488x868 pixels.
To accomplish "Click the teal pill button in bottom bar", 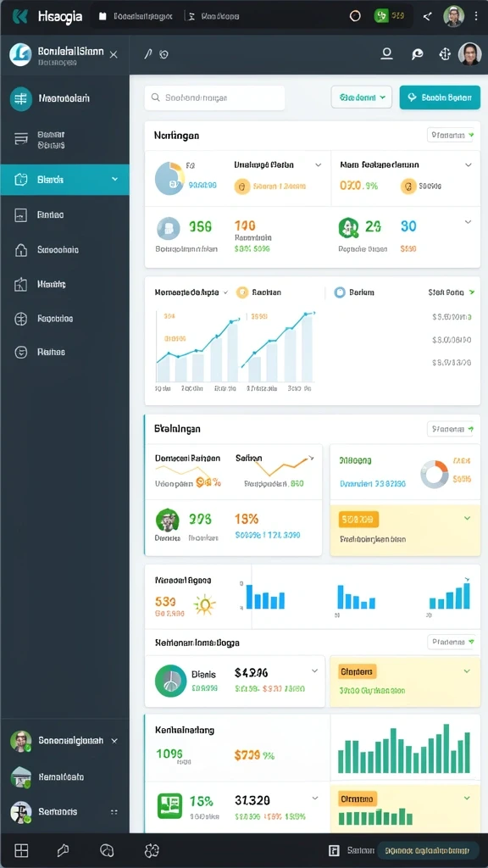I will click(428, 850).
